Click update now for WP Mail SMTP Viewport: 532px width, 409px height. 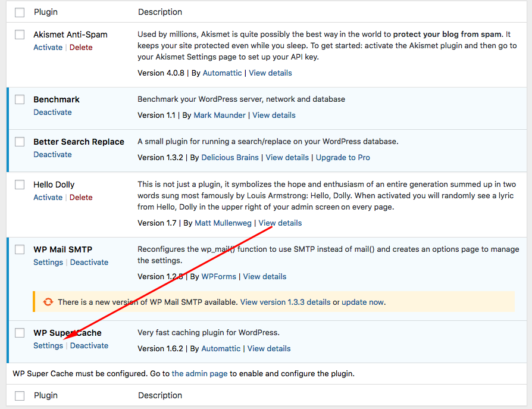click(362, 302)
